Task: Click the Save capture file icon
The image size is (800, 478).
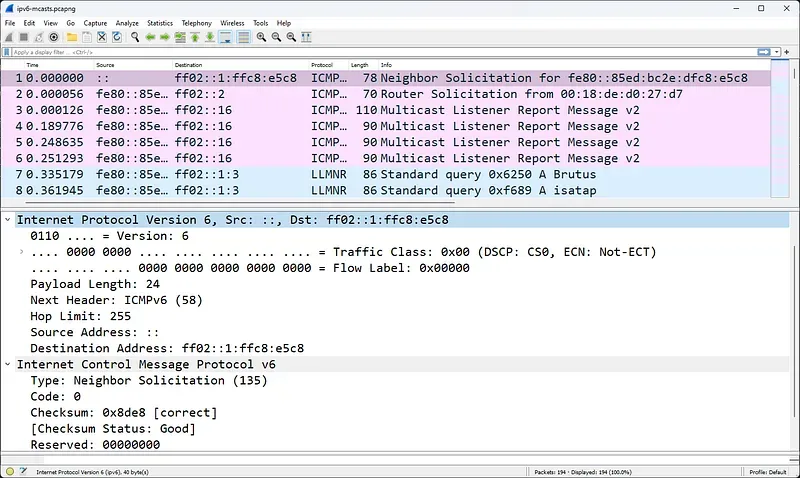Action: pos(87,37)
